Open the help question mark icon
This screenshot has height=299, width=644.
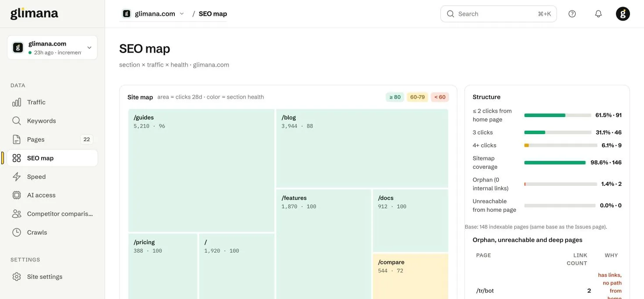(572, 14)
